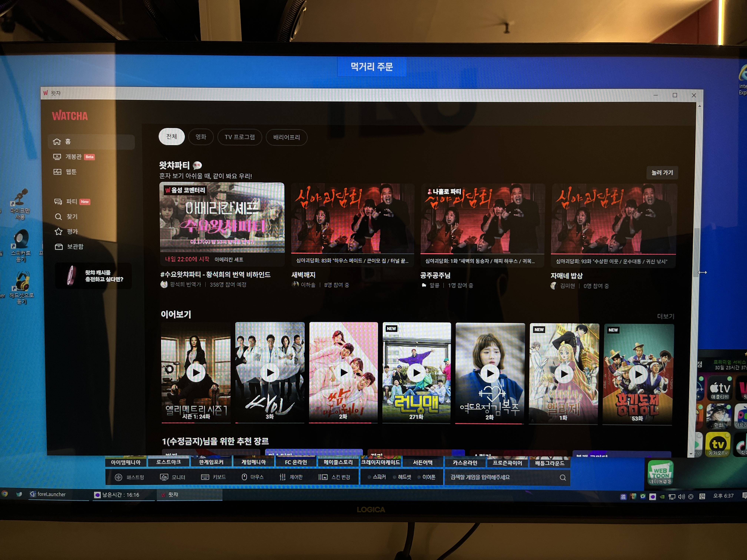Click the 한 IME indicator in tray
The height and width of the screenshot is (560, 747).
(702, 496)
